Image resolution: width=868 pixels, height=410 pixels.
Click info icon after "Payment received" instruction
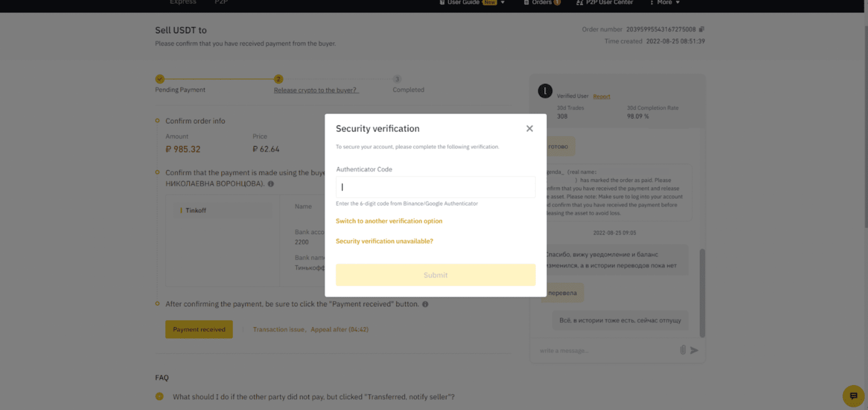click(425, 304)
